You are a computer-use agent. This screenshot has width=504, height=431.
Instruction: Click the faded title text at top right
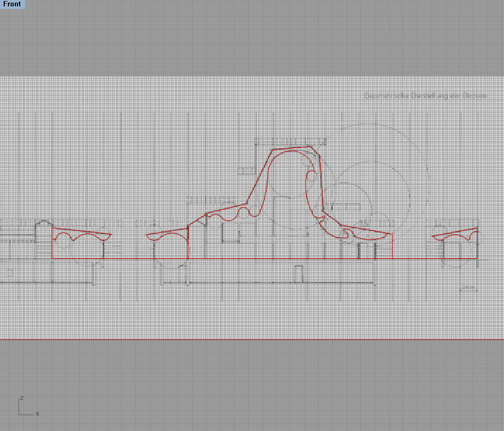(x=425, y=96)
